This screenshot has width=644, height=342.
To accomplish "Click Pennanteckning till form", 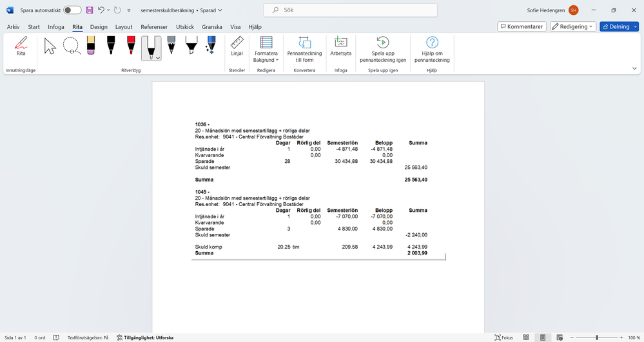I will (304, 49).
